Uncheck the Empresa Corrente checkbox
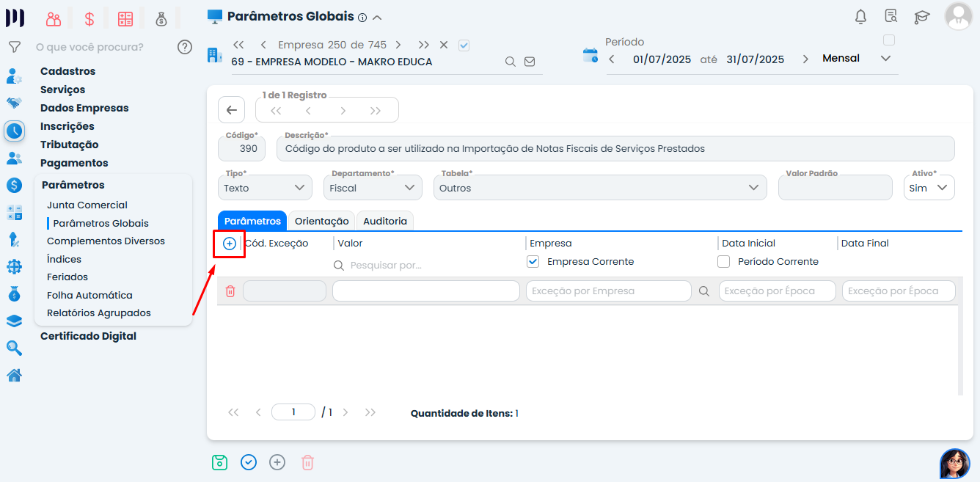 (x=533, y=261)
